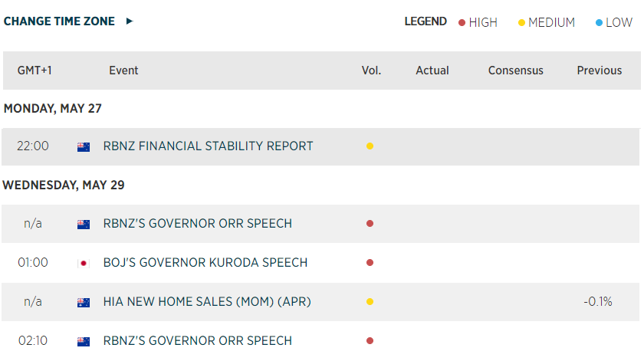Viewport: 644px width, 361px height.
Task: Select the MEDIUM legend filter
Action: (551, 23)
